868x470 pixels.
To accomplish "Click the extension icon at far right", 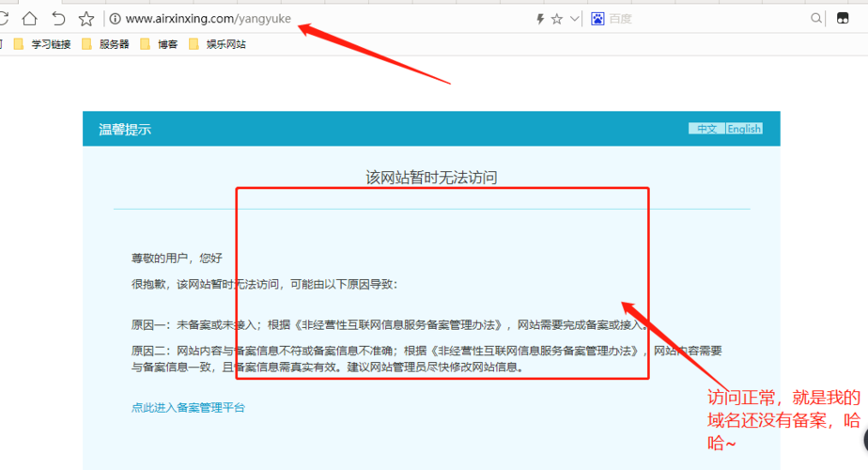I will click(x=843, y=18).
